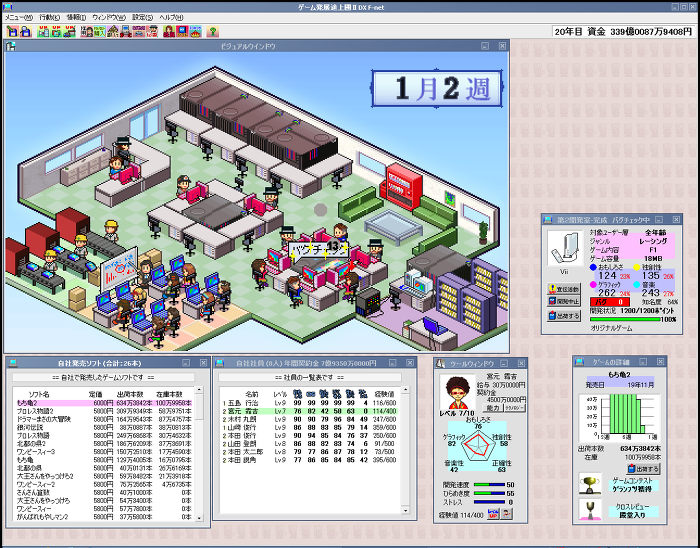The height and width of the screenshot is (548, 700).
Task: Click the load-game floppy disk toolbar icon
Action: 26,31
